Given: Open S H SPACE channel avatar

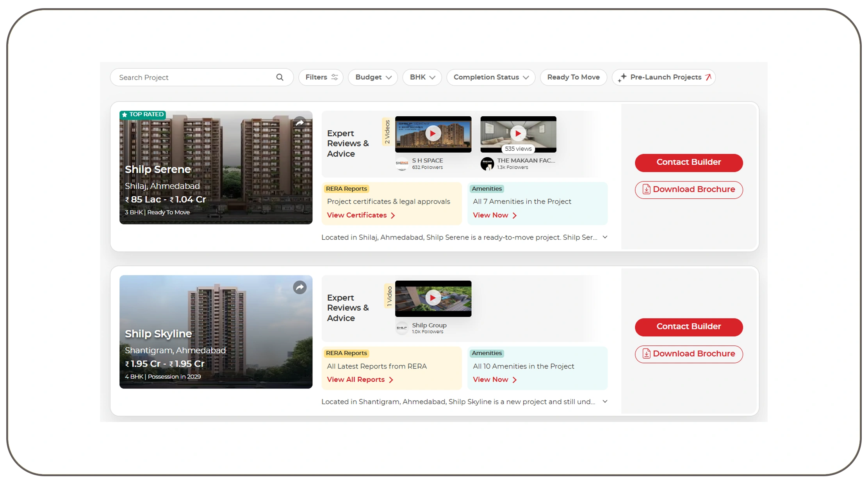Looking at the screenshot, I should click(402, 164).
